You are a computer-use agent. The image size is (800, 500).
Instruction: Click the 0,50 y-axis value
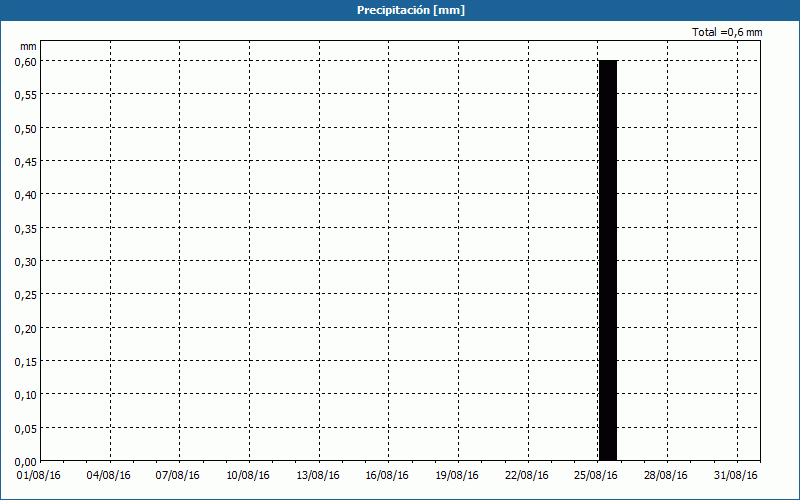point(26,128)
